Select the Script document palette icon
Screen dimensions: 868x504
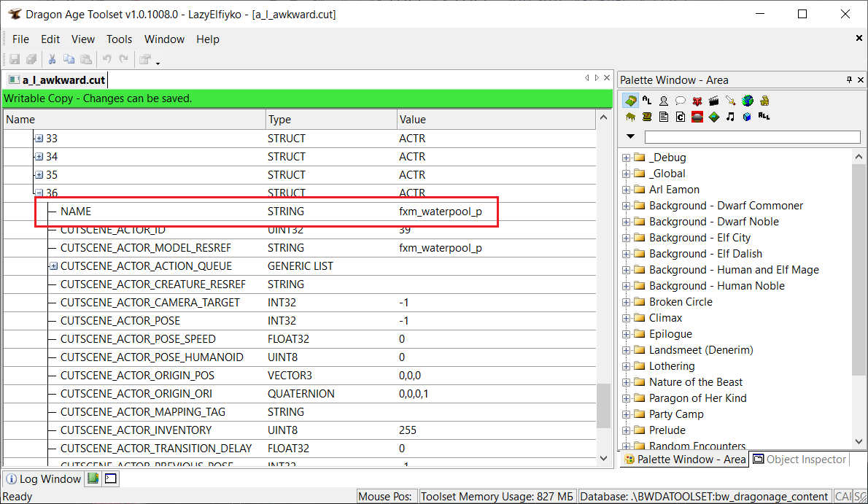point(663,117)
